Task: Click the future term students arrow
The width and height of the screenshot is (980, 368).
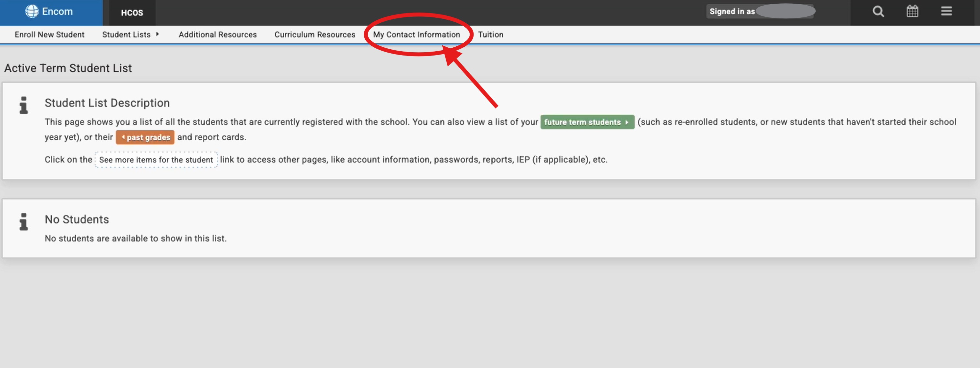Action: (x=626, y=122)
